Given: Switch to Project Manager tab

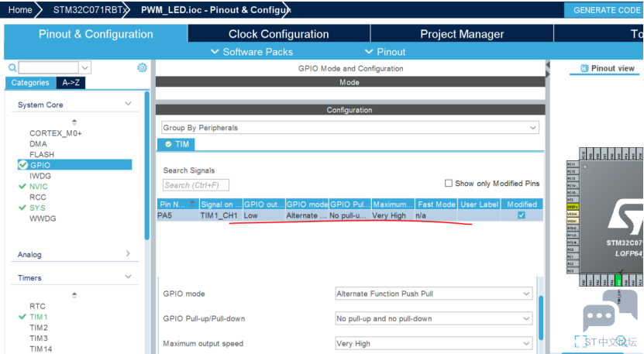Looking at the screenshot, I should pyautogui.click(x=462, y=33).
